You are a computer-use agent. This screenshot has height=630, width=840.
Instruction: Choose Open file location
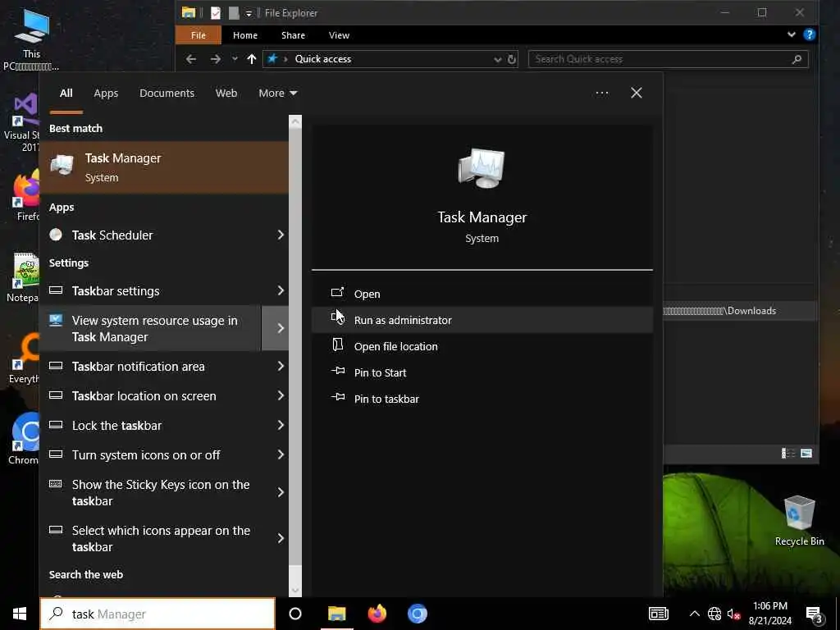click(x=482, y=346)
